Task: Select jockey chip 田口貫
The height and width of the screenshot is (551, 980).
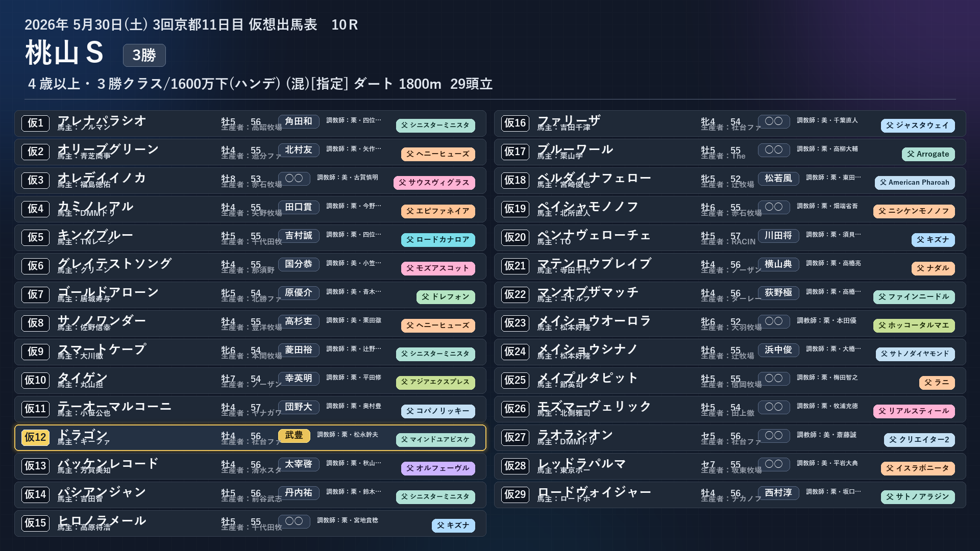Action: (x=299, y=207)
